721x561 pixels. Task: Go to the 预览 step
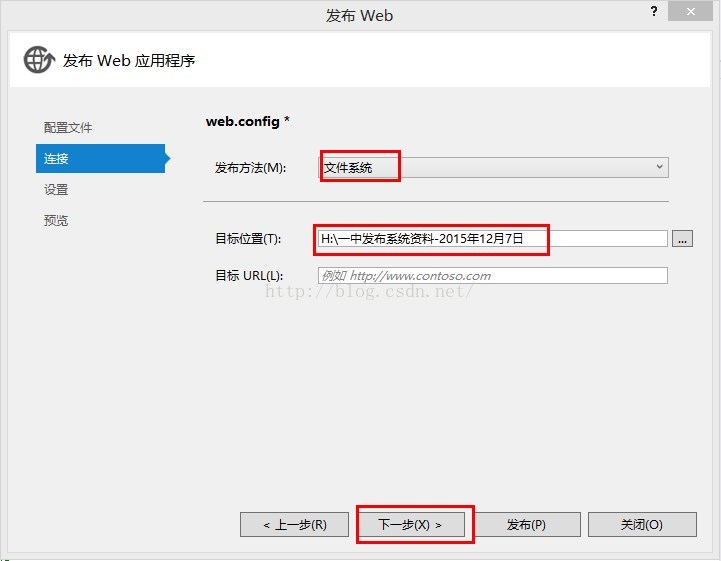point(56,220)
